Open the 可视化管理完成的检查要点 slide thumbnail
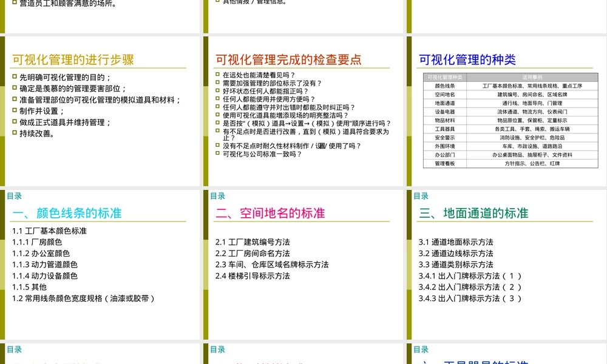 coord(303,112)
